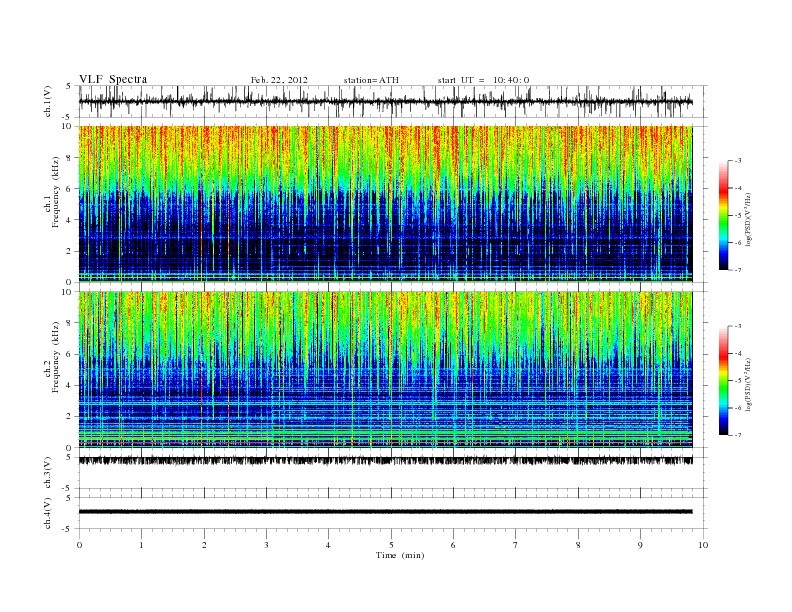Viewport: 792px width, 612px height.
Task: Click the "2" kHz tick of ch.2 spectrogram
Action: 69,416
